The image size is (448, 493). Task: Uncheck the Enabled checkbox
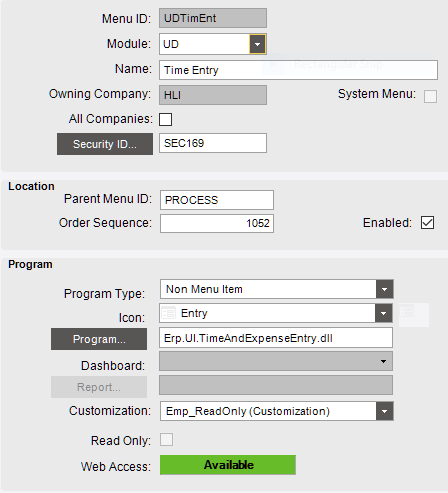pyautogui.click(x=427, y=223)
